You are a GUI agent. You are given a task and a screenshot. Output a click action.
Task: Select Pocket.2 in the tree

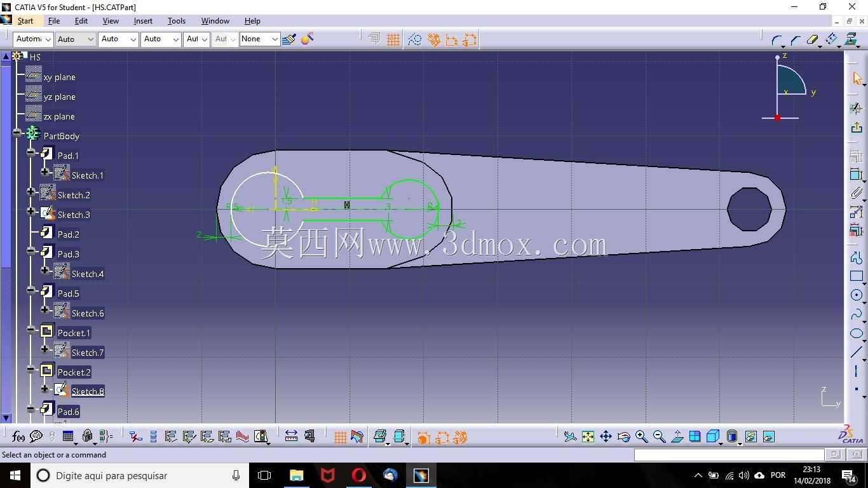[x=74, y=372]
